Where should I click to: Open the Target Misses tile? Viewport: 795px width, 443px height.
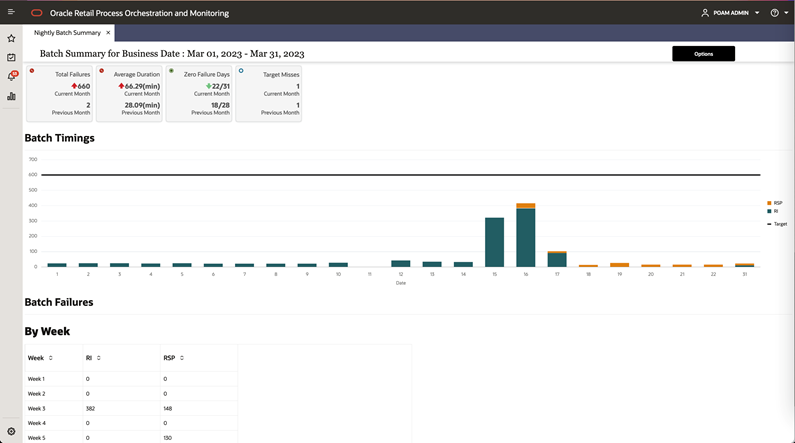pos(269,93)
